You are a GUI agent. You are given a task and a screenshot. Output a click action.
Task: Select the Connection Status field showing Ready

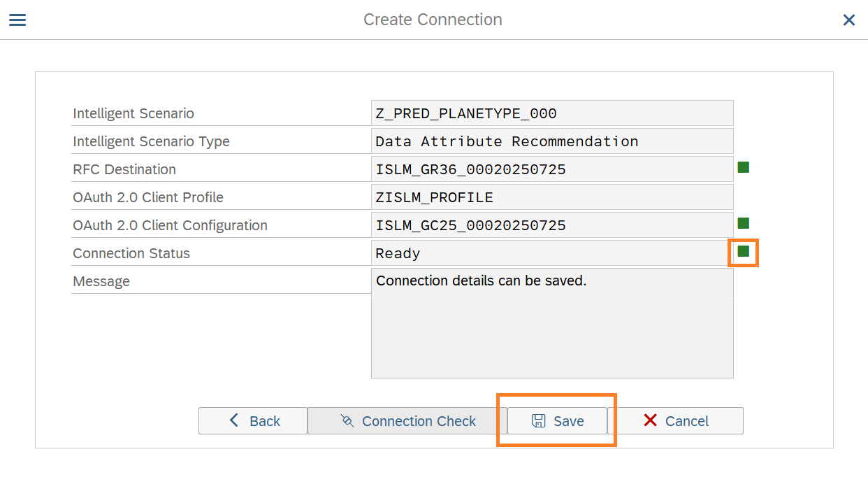(551, 253)
